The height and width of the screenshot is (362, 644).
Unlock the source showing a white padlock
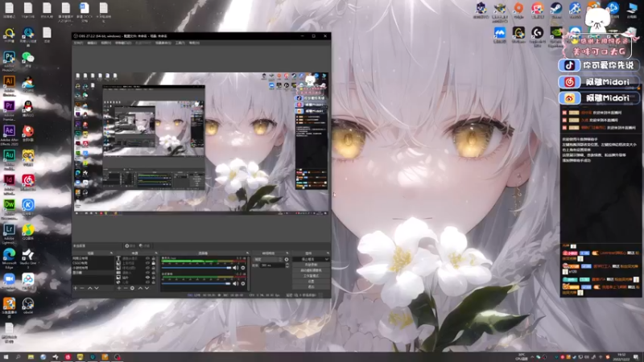153,263
